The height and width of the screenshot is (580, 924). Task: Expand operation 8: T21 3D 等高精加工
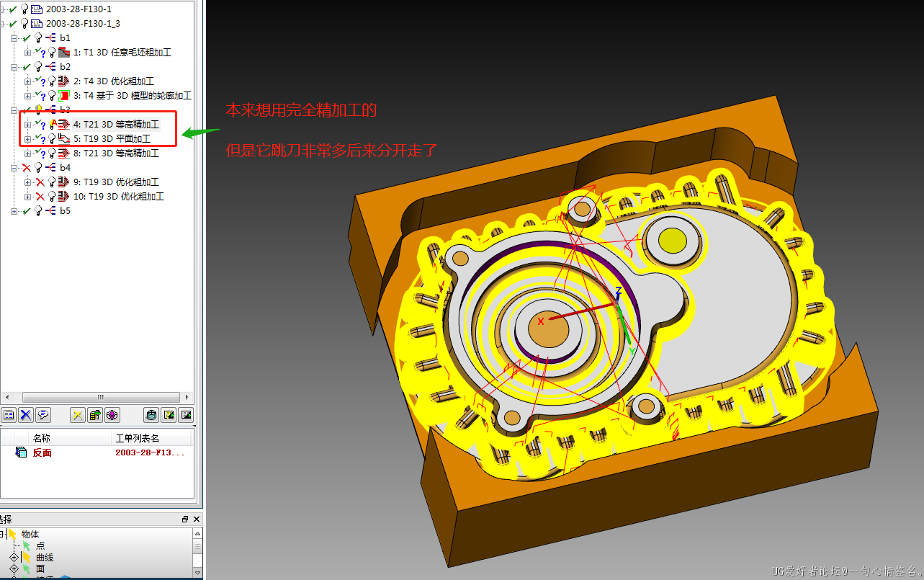point(27,153)
